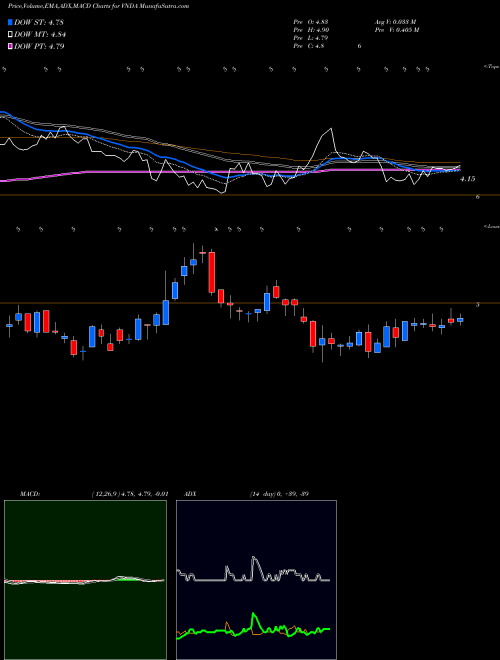The image size is (500, 660).
Task: Select the 'DOW PT: 4.79' legend label
Action: click(39, 46)
